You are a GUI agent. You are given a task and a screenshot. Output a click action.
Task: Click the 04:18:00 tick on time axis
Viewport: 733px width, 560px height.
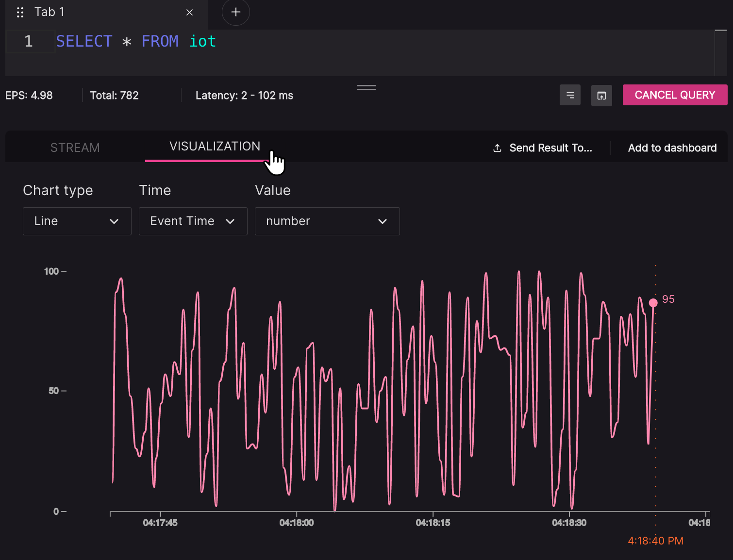pos(296,523)
